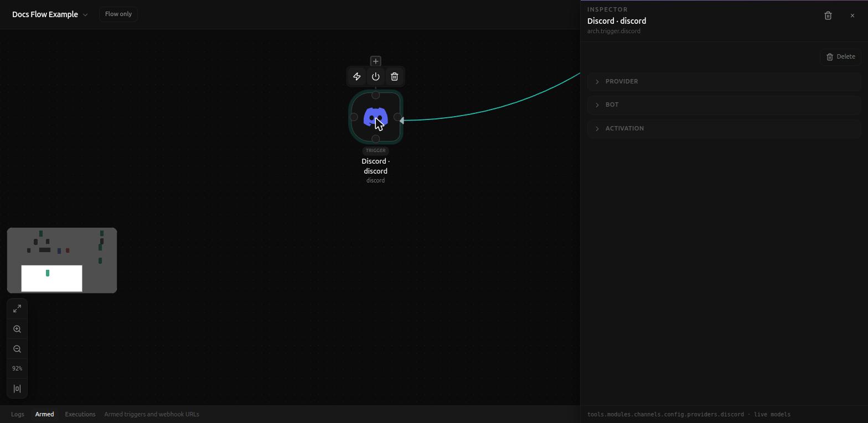Image resolution: width=868 pixels, height=423 pixels.
Task: Click the 'Armed triggers and webhook URLs' text
Action: point(152,414)
